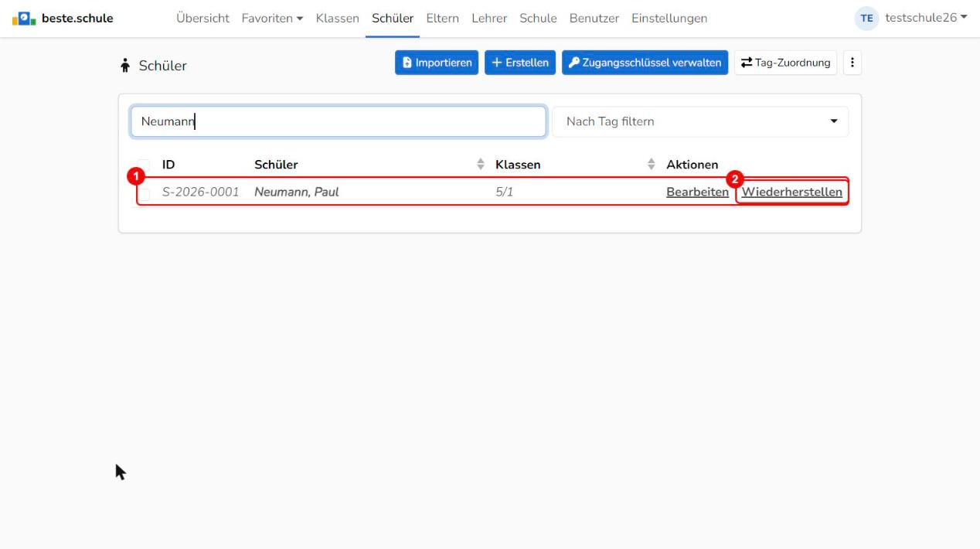Open the Klassen section
Image resolution: width=980 pixels, height=549 pixels.
338,19
